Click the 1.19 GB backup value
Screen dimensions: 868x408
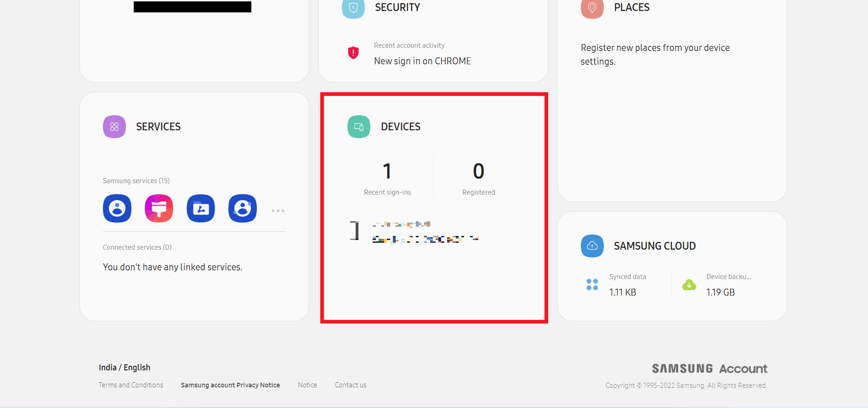click(x=720, y=292)
